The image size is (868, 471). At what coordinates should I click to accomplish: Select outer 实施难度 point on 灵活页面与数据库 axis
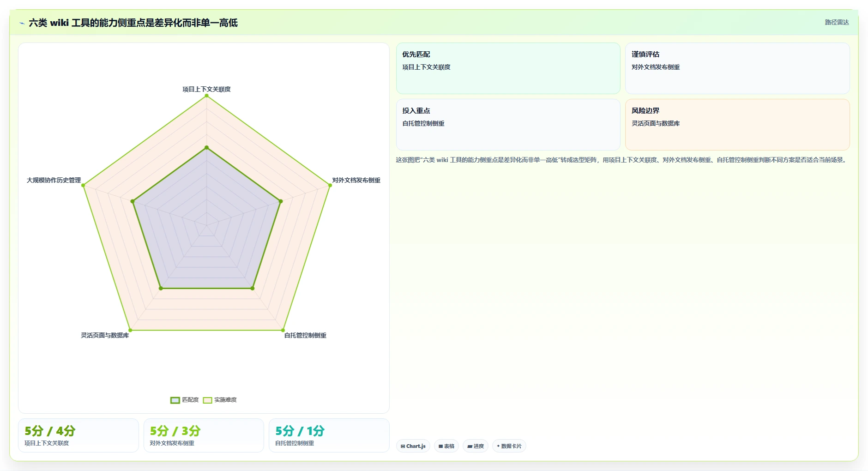[130, 330]
